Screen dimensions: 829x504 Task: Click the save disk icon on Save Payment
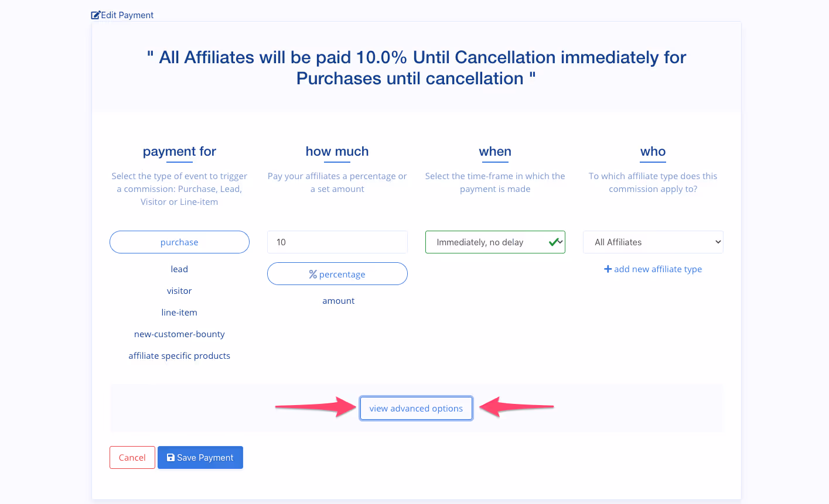pos(170,457)
